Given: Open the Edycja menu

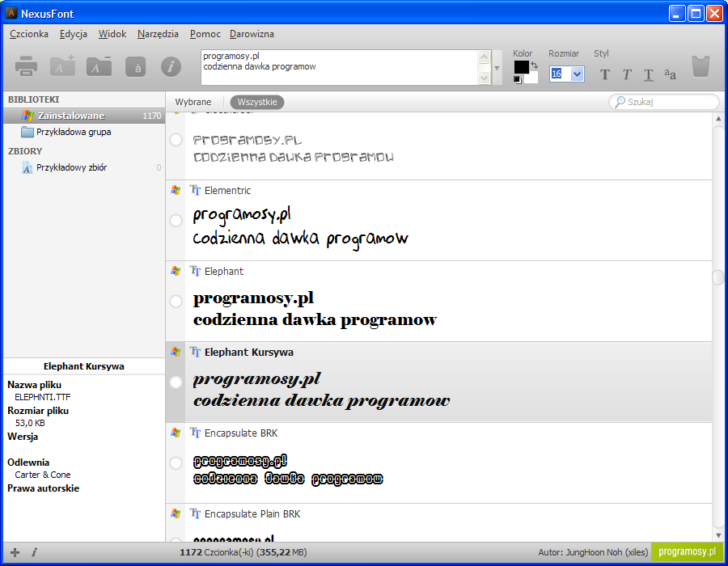Looking at the screenshot, I should click(74, 34).
